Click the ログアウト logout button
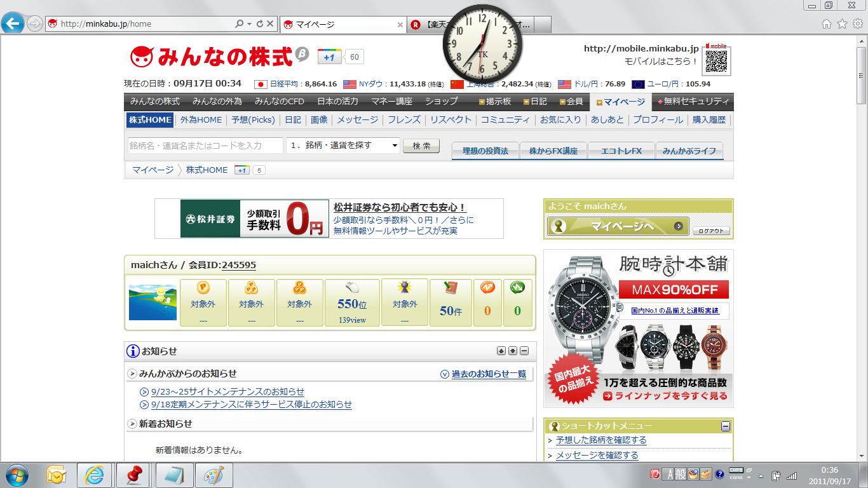 click(x=711, y=231)
